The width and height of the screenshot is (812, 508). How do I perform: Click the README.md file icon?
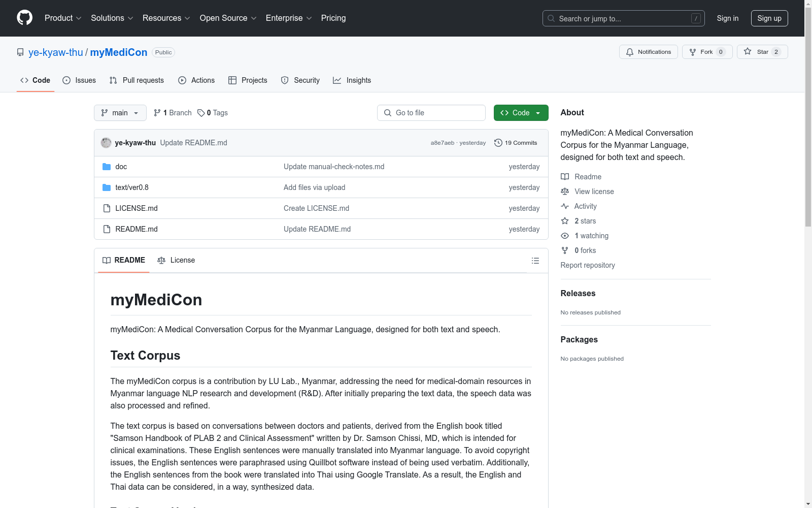(x=107, y=229)
